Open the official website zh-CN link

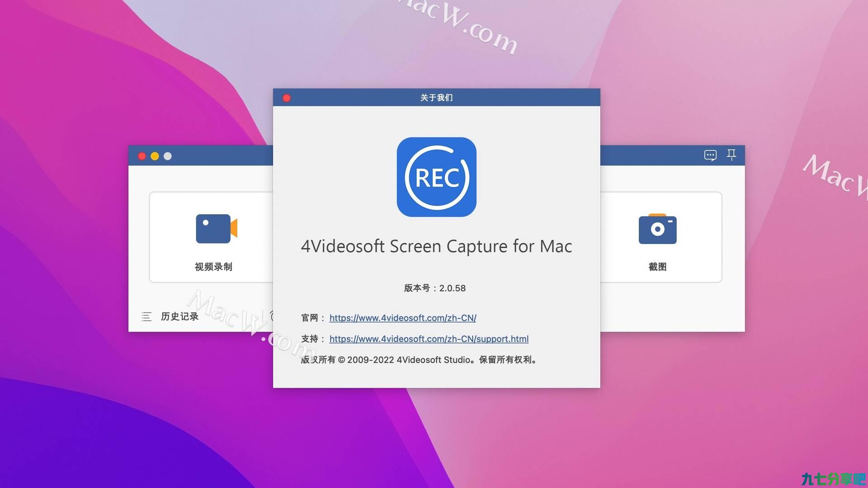pyautogui.click(x=403, y=318)
